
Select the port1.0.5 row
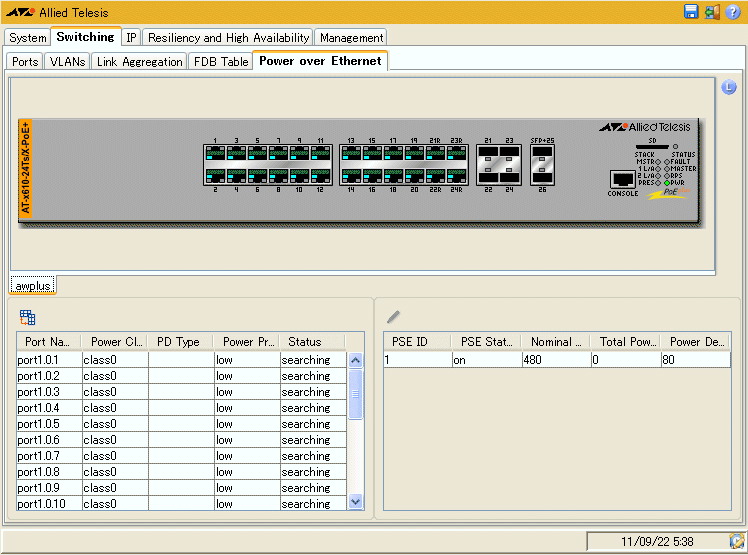181,424
